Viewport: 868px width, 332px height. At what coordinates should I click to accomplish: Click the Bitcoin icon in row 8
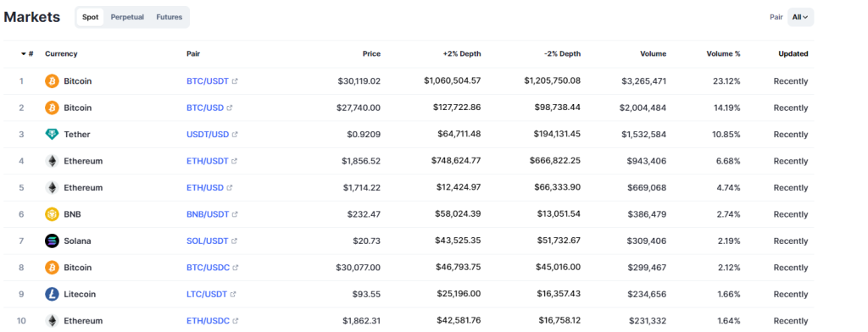click(52, 268)
